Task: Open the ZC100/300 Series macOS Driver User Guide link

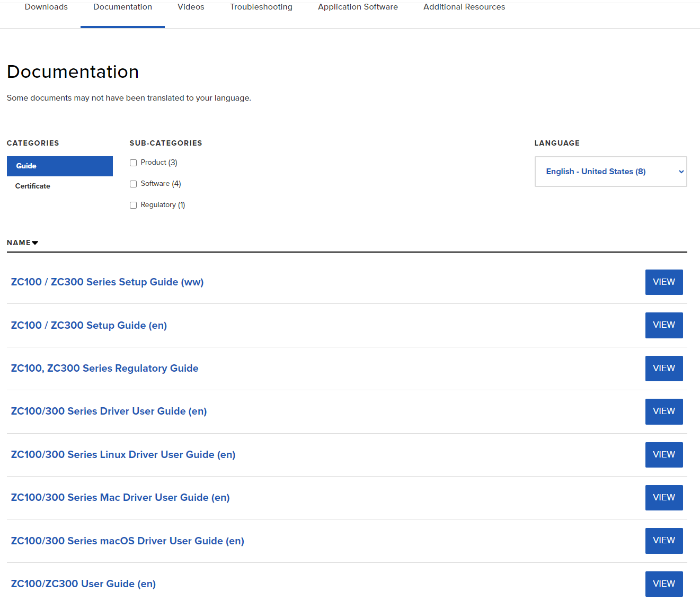Action: click(128, 541)
